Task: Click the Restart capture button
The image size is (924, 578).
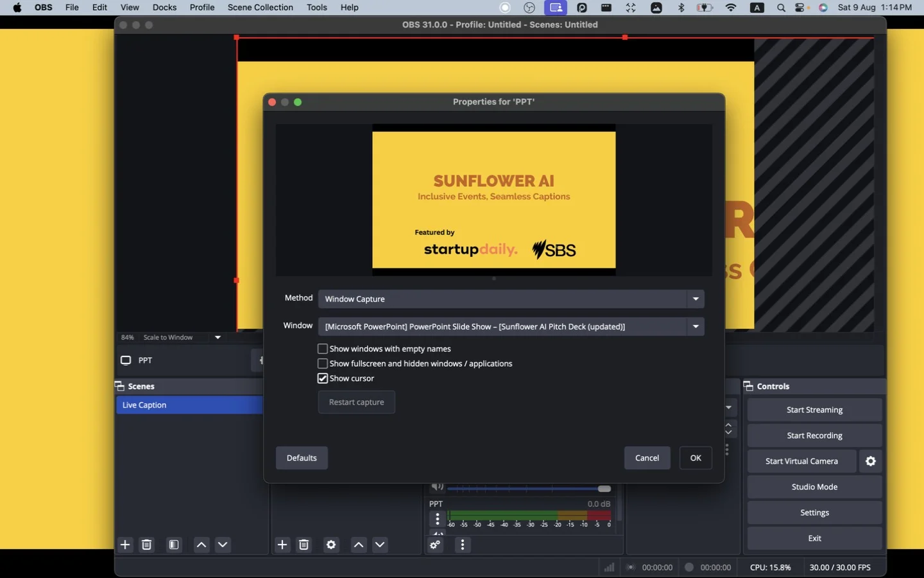Action: pyautogui.click(x=357, y=402)
